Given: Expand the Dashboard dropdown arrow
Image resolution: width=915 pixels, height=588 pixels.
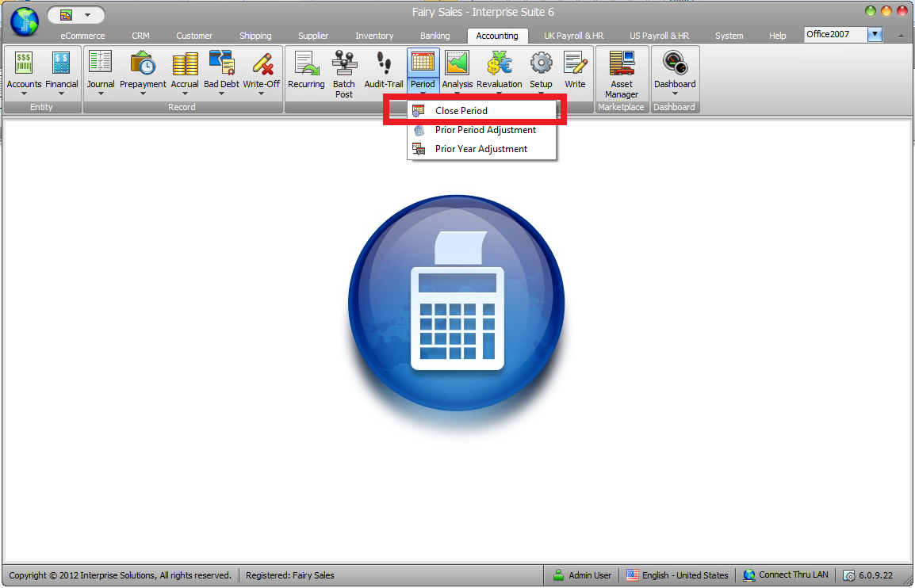Looking at the screenshot, I should 675,94.
